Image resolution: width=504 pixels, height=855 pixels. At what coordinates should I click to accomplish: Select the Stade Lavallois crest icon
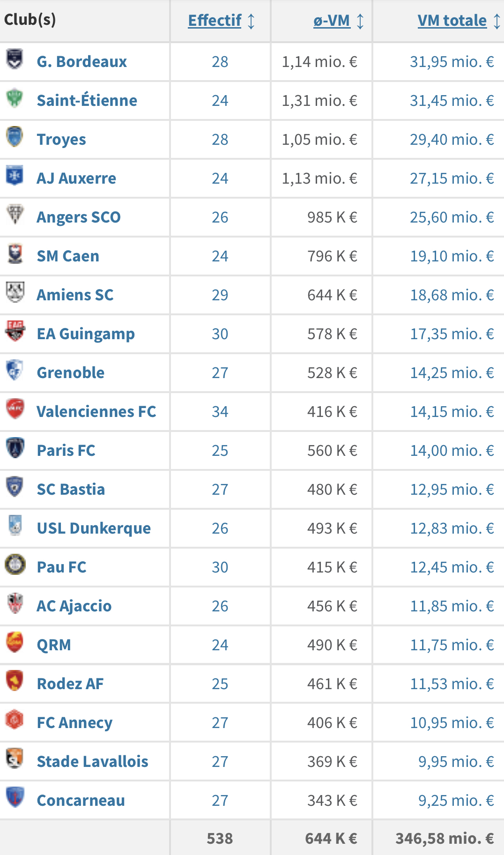[15, 759]
